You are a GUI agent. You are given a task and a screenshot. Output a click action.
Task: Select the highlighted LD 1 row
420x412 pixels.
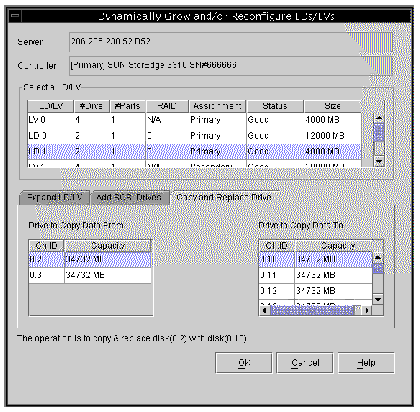(x=194, y=152)
